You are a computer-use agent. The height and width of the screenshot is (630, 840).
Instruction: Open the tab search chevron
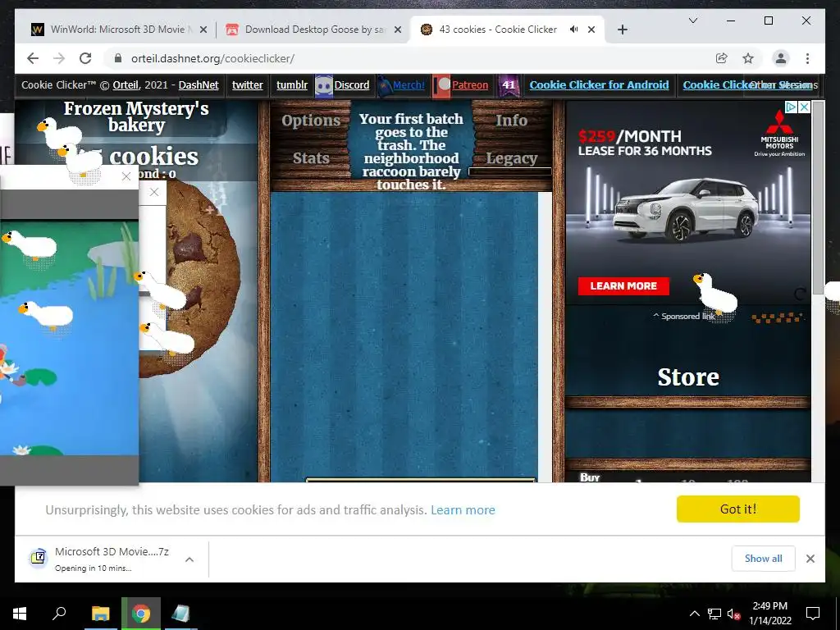pos(692,21)
